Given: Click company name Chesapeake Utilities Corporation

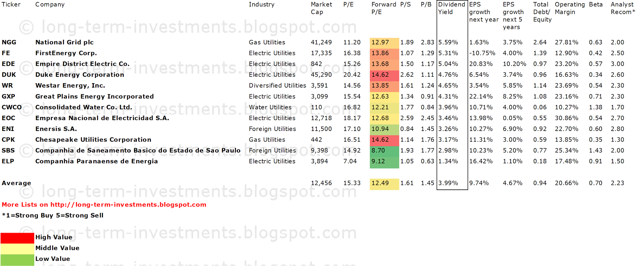Looking at the screenshot, I should coord(93,140).
